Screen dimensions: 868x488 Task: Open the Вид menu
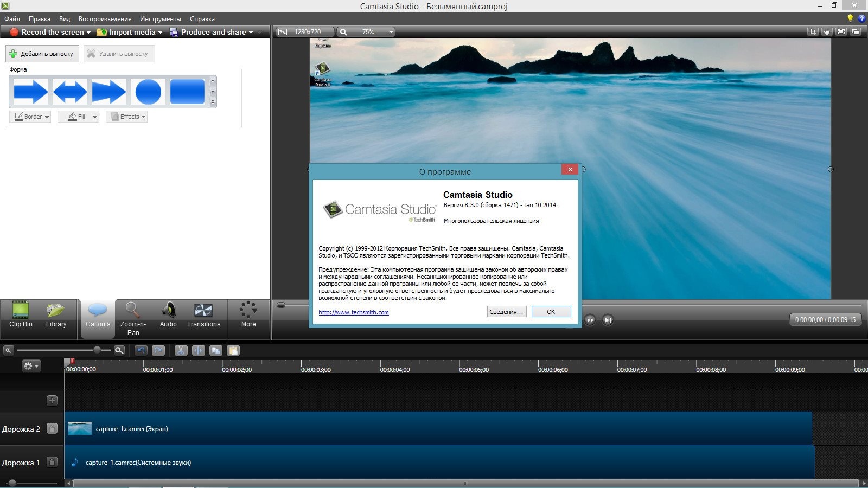(65, 18)
